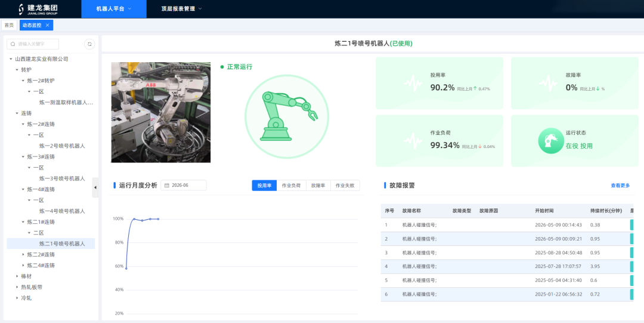Click the calendar icon beside 2026-06

pos(167,186)
